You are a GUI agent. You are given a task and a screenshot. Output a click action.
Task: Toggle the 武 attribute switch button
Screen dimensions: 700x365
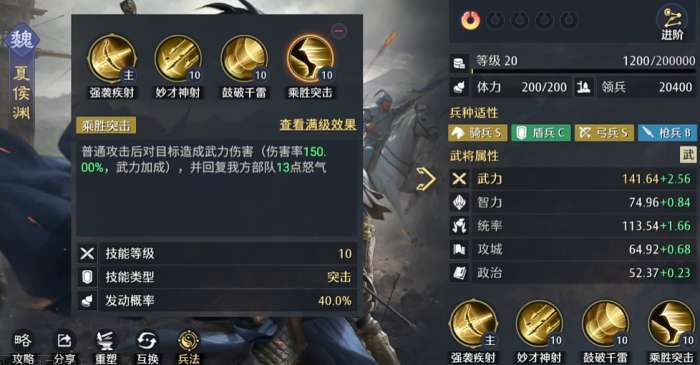point(688,155)
